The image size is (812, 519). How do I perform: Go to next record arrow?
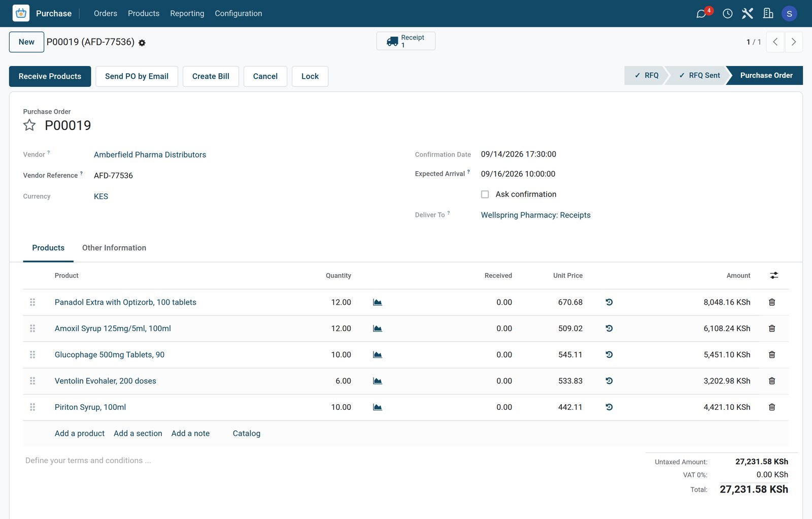[794, 42]
